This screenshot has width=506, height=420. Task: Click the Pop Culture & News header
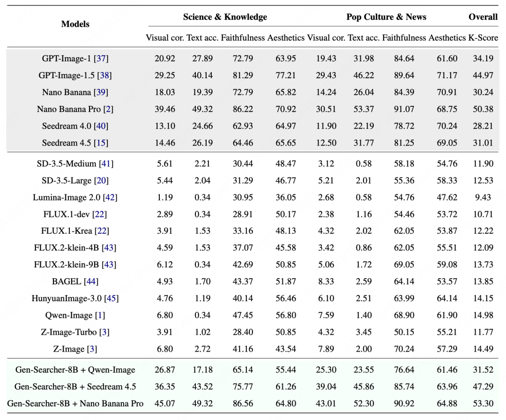point(386,17)
